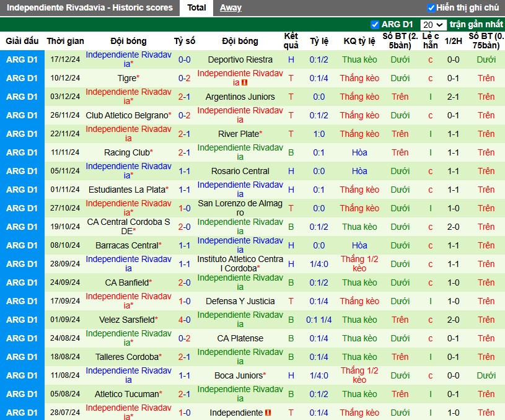Click ARG D1 league cell for 28/07/24

22,413
